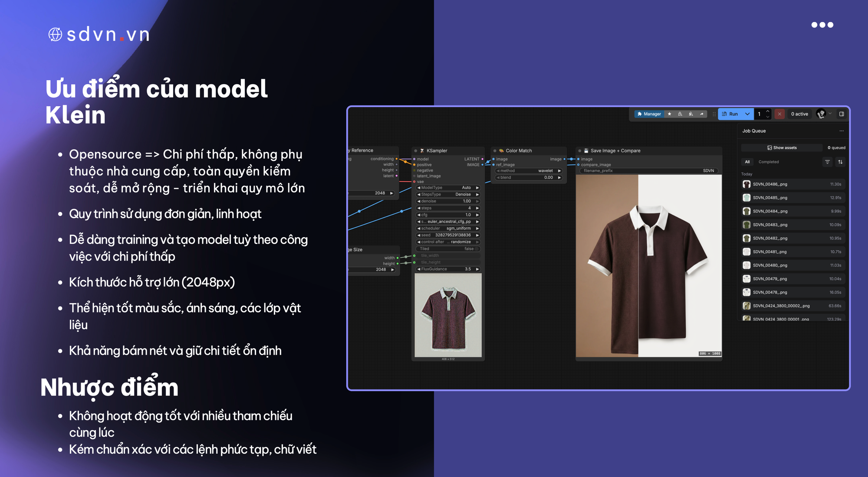868x477 pixels.
Task: Click the filename_prefix SDVN field
Action: [x=649, y=171]
